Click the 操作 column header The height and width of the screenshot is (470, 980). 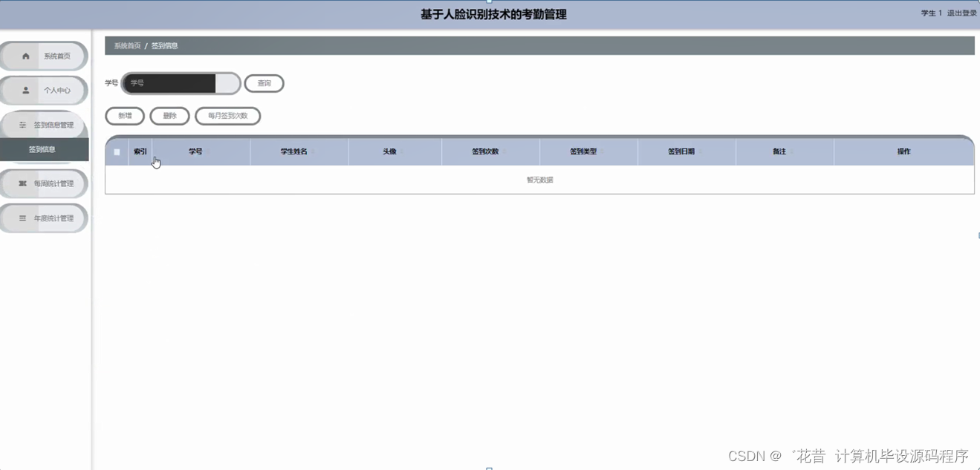tap(903, 151)
